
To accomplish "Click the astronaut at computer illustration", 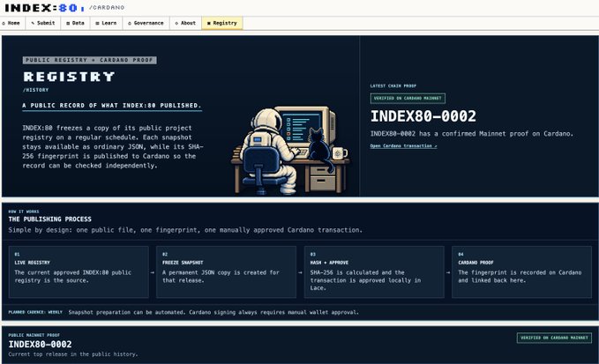I will tap(291, 151).
